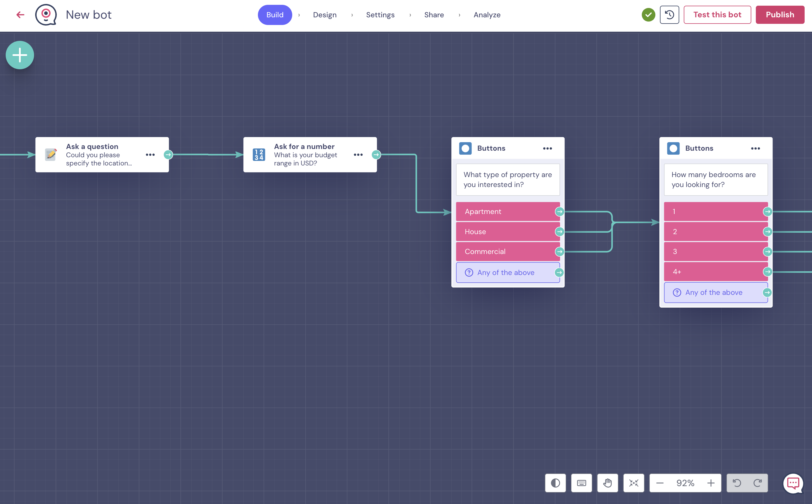Image resolution: width=812 pixels, height=504 pixels.
Task: Go back using the red arrow
Action: (20, 15)
